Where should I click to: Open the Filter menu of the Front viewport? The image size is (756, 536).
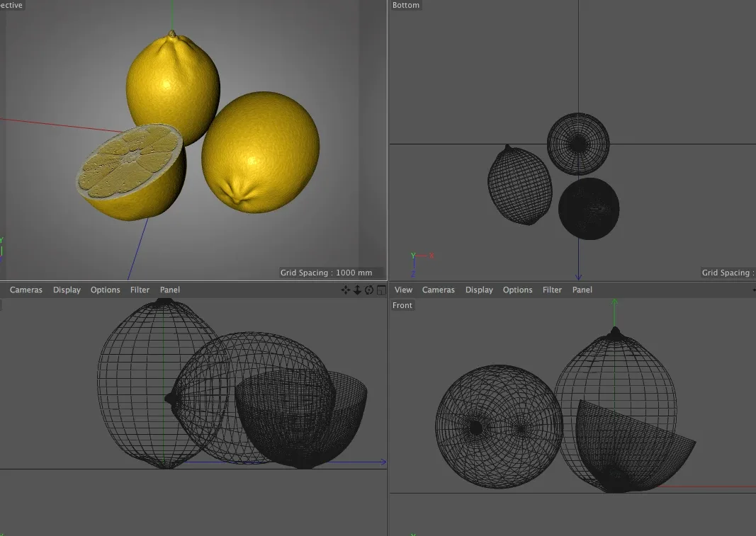(x=552, y=290)
